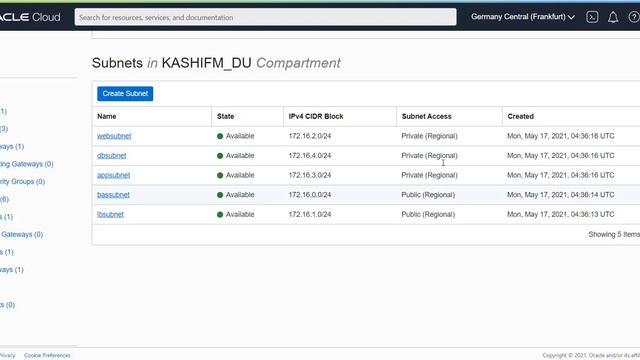Open sidebar link ending 'rity Groups (0)'

pyautogui.click(x=22, y=182)
